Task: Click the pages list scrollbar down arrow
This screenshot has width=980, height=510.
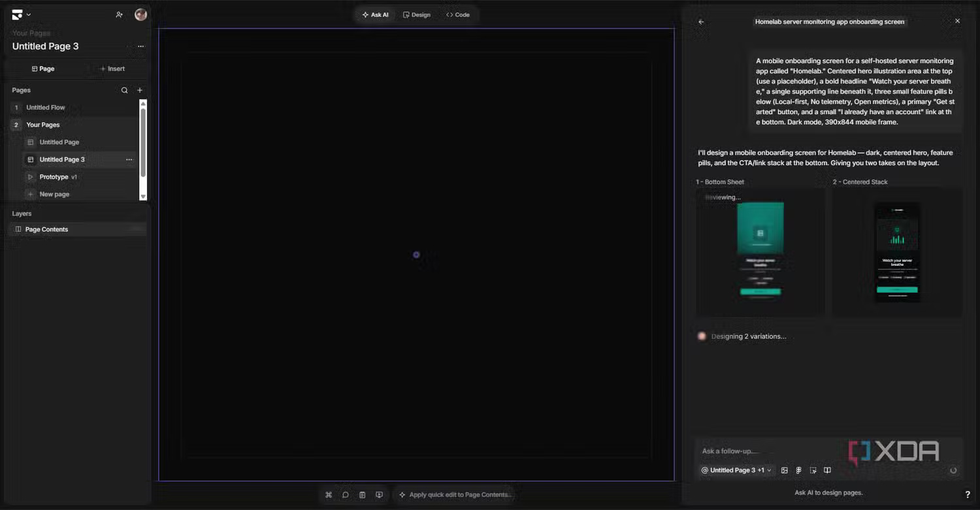Action: (144, 197)
